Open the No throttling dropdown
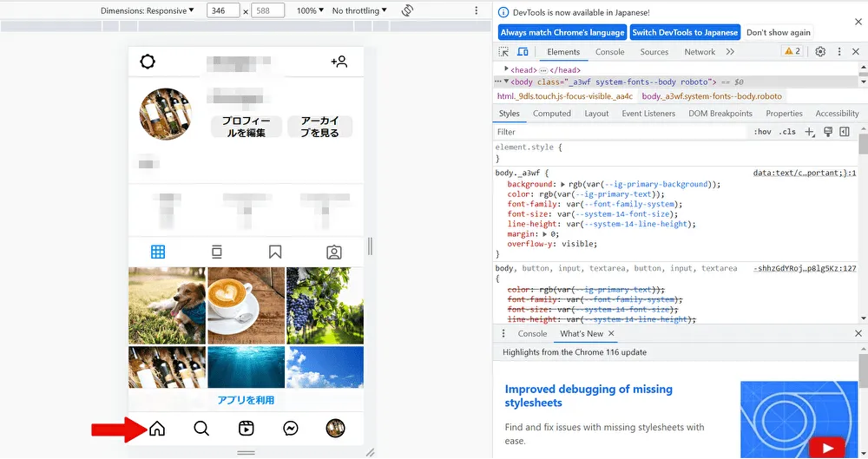868x459 pixels. coord(359,10)
